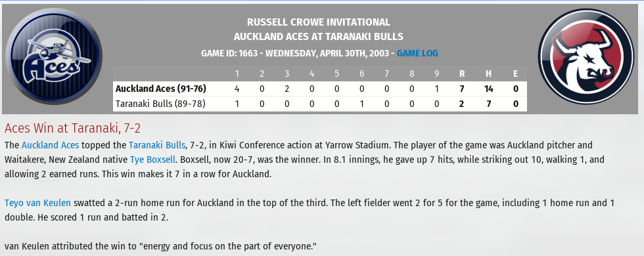The height and width of the screenshot is (256, 644).
Task: View Teyo van Keulen player profile
Action: (38, 203)
